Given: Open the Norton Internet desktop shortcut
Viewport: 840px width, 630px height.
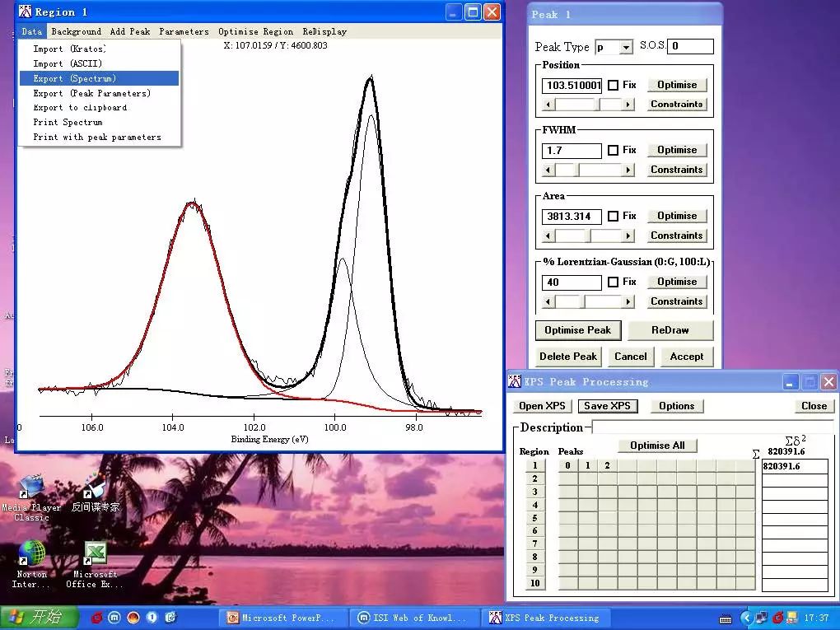Looking at the screenshot, I should point(31,565).
